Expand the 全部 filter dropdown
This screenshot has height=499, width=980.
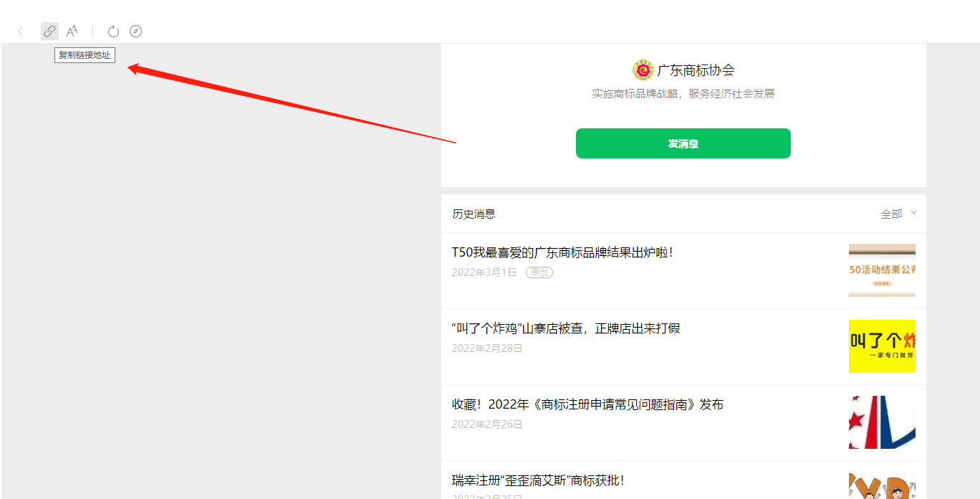(x=898, y=214)
